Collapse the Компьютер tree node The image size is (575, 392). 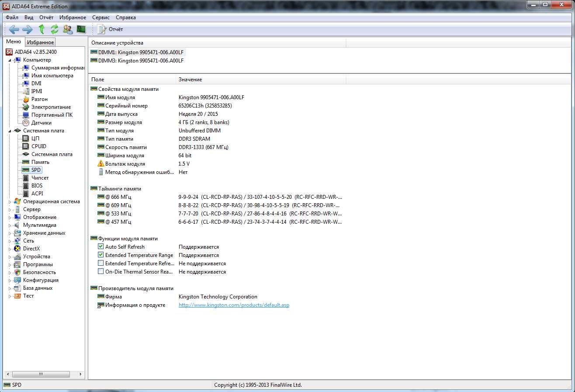pos(10,60)
